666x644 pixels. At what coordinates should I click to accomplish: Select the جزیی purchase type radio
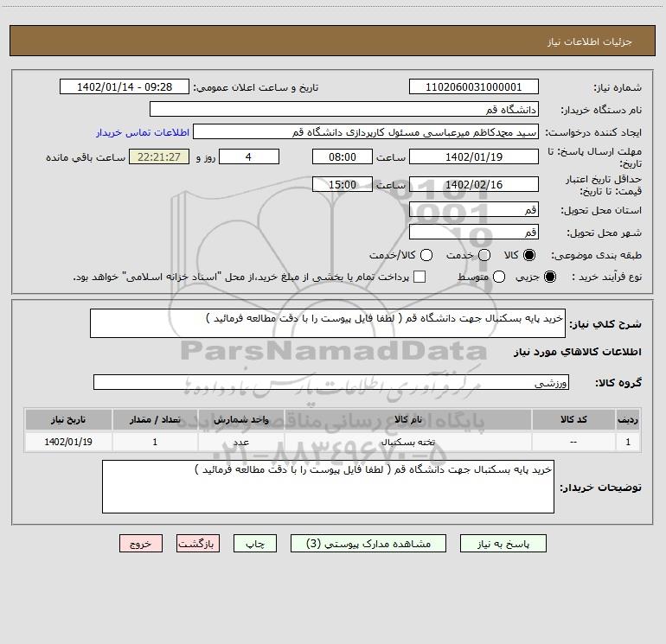tap(549, 277)
